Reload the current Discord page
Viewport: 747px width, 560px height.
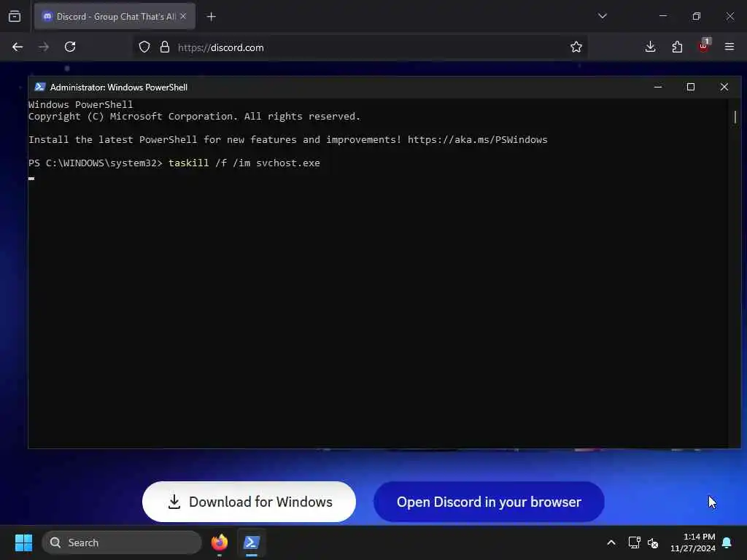point(70,47)
